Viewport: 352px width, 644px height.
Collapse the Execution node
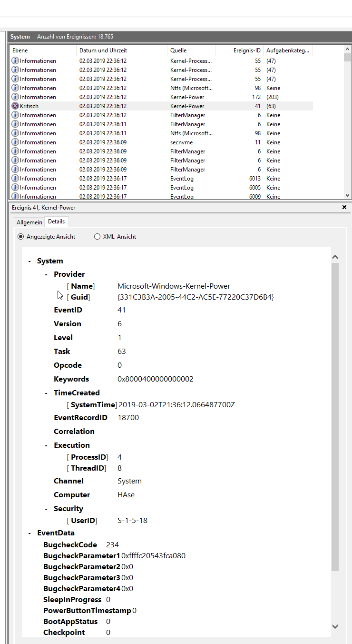pos(46,445)
